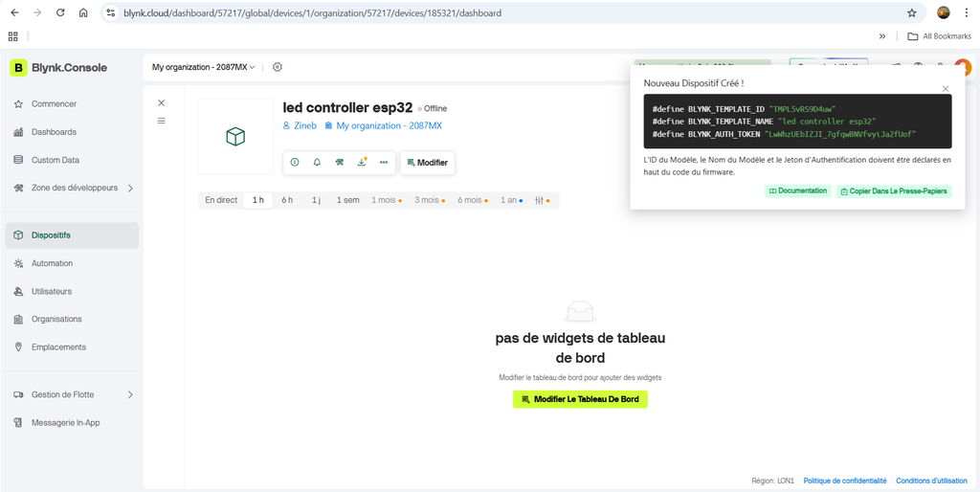Image resolution: width=980 pixels, height=492 pixels.
Task: Open the device list hamburger icon
Action: tap(161, 121)
